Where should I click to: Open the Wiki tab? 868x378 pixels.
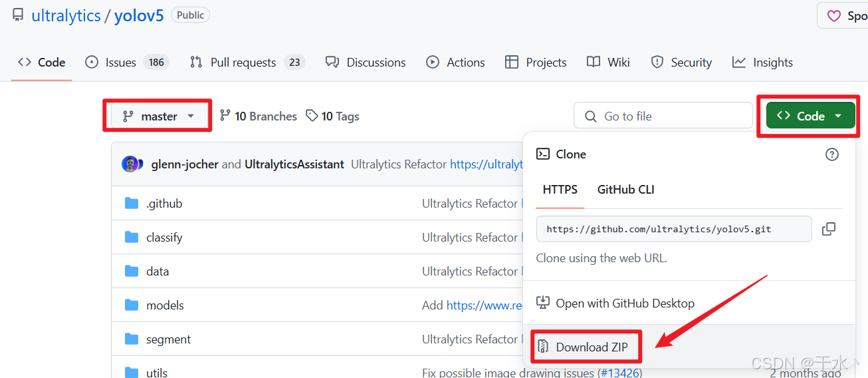tap(608, 62)
